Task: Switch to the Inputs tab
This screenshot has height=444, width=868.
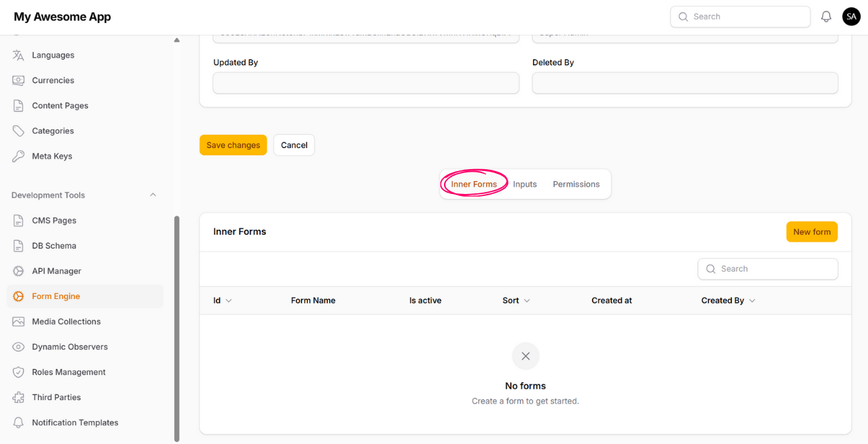Action: (525, 184)
